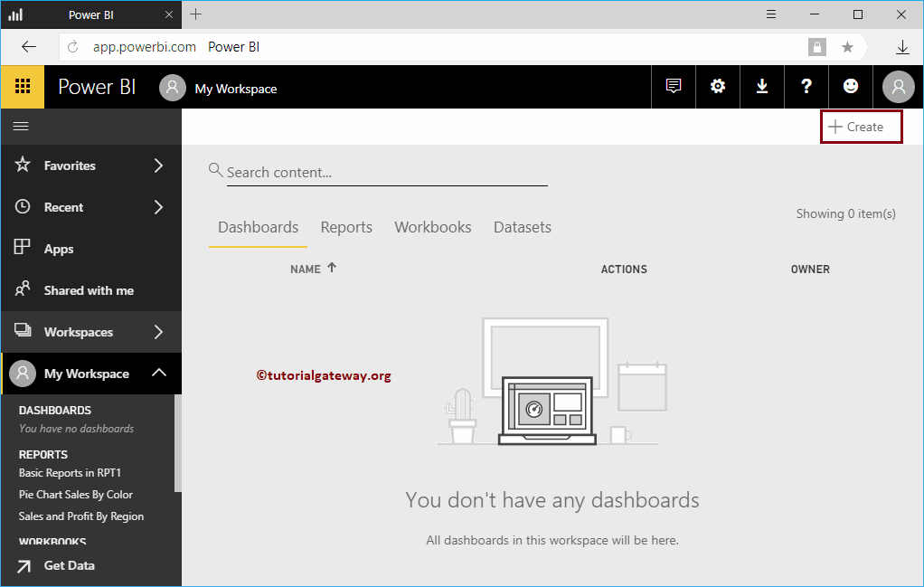924x587 pixels.
Task: Sort by NAME using the up arrow
Action: click(x=332, y=268)
